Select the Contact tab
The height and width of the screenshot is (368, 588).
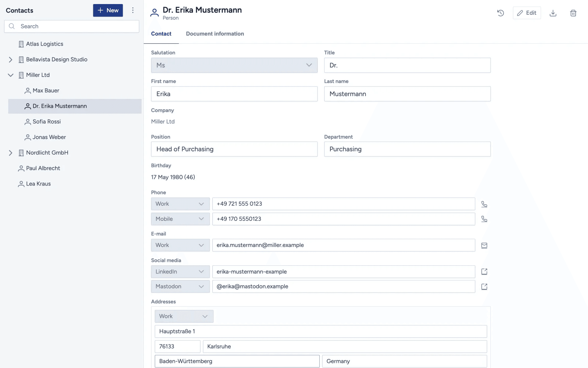click(161, 34)
